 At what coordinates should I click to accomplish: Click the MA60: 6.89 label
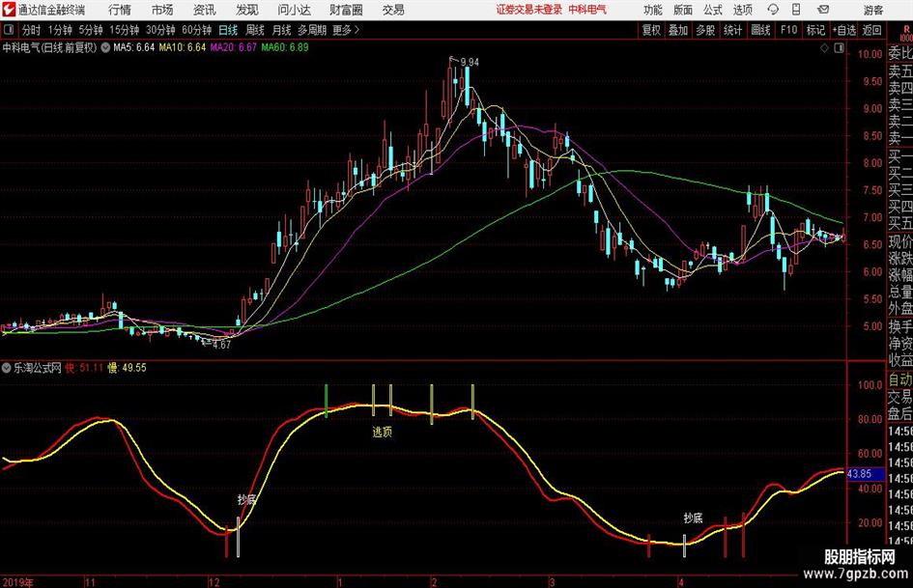click(285, 47)
